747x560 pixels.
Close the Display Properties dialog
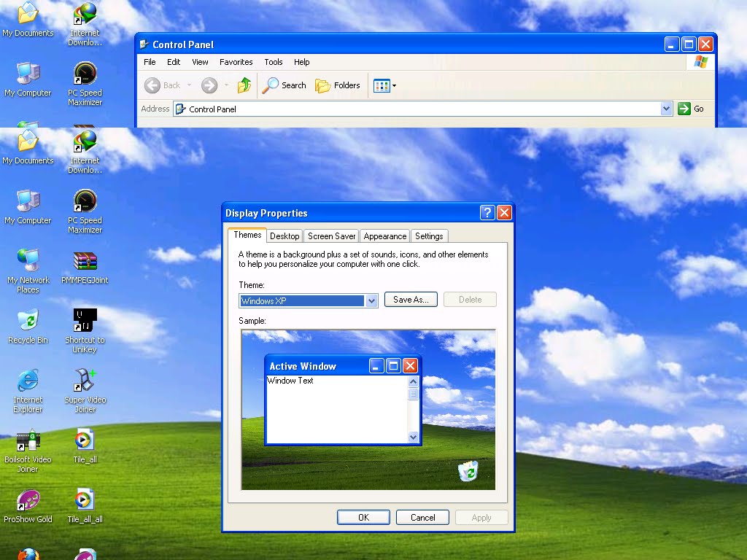coord(504,212)
